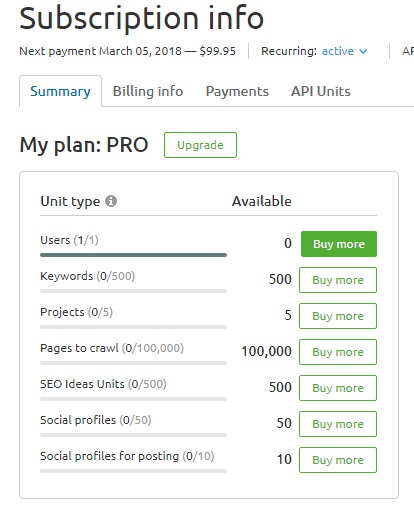Buy more Keywords
This screenshot has height=507, width=414.
pyautogui.click(x=338, y=280)
